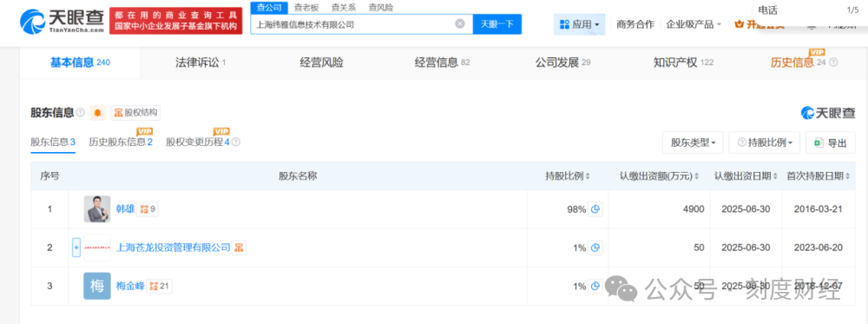This screenshot has width=868, height=324.
Task: Switch to 经营风险 tab
Action: [322, 63]
